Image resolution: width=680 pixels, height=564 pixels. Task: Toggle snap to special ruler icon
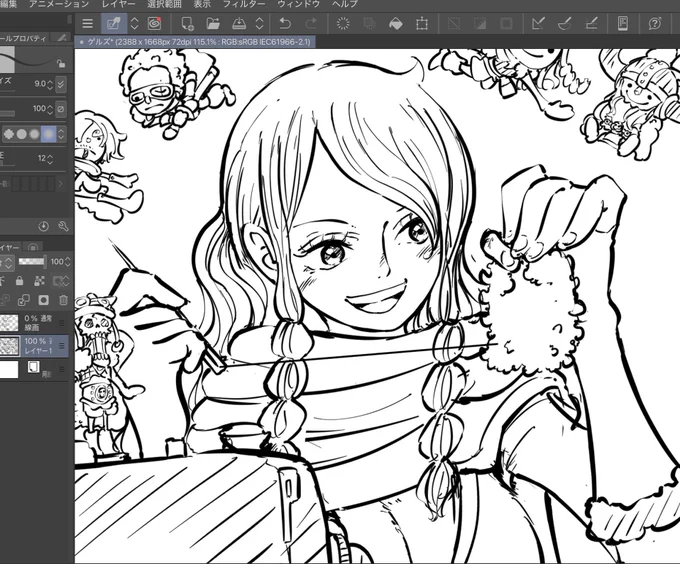click(565, 23)
